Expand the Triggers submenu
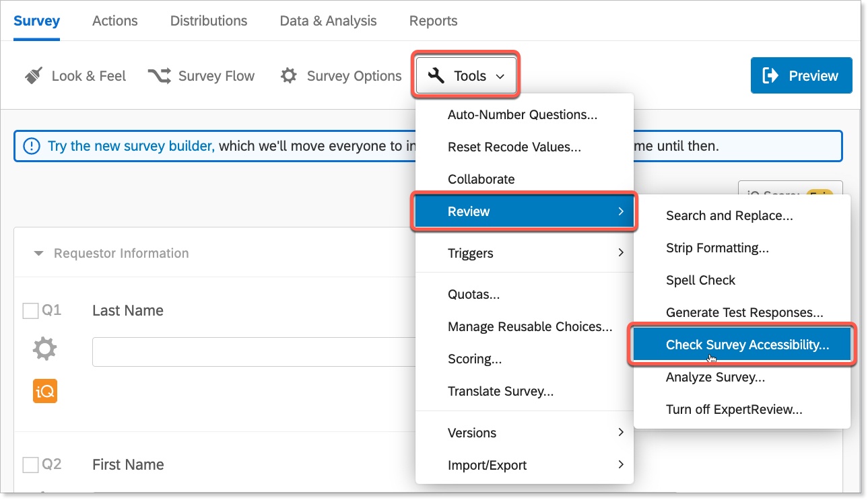The height and width of the screenshot is (500, 868). pos(524,253)
